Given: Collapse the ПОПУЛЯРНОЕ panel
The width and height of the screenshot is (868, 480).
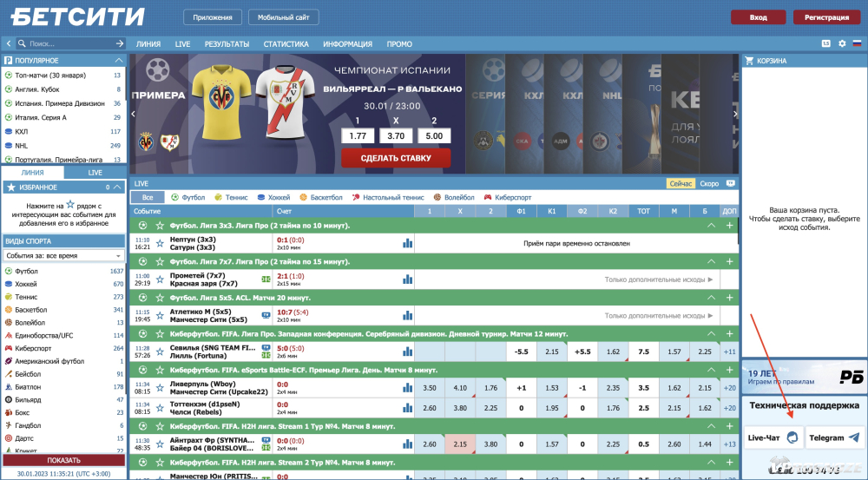Looking at the screenshot, I should [x=118, y=60].
